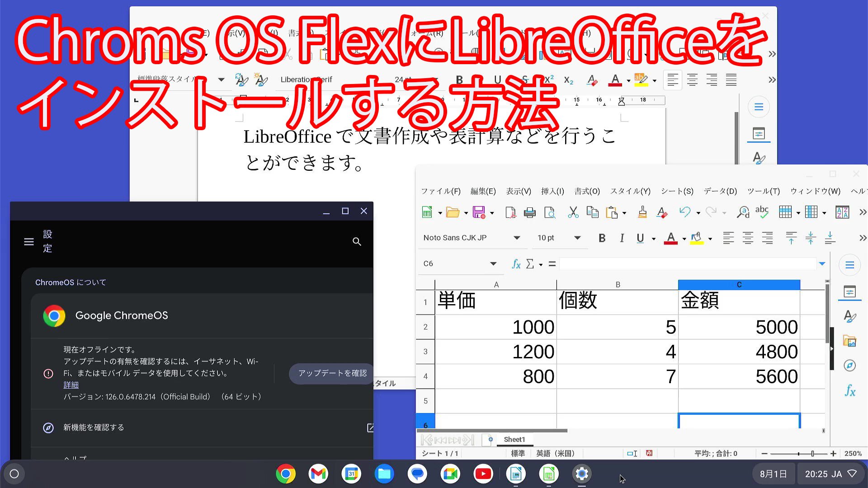Click the Sum sigma icon
Screen dimensions: 868x488
tap(530, 264)
